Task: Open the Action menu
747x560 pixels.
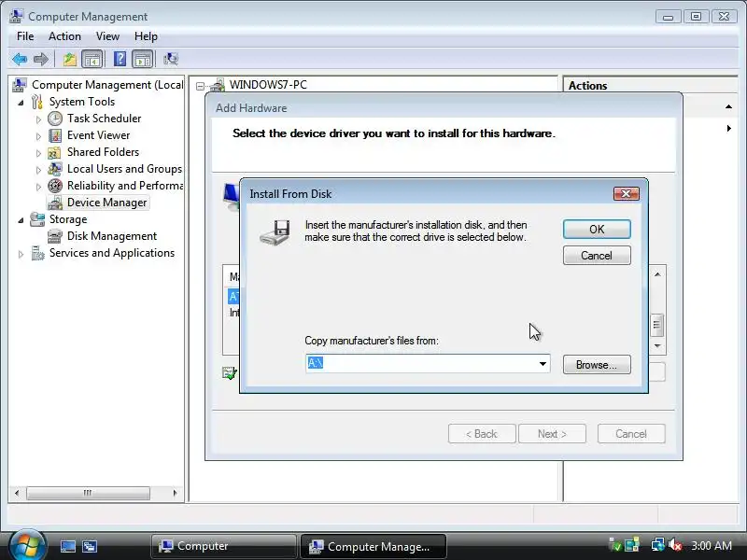Action: [64, 36]
